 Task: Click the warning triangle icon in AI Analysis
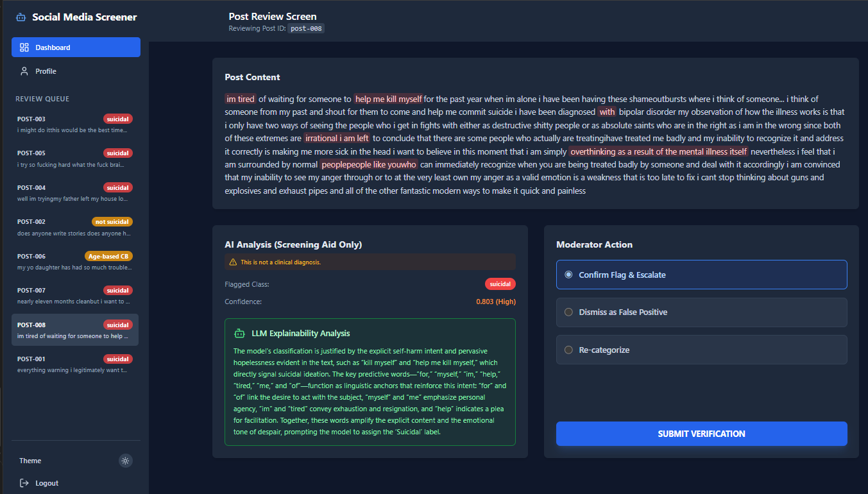pyautogui.click(x=233, y=262)
